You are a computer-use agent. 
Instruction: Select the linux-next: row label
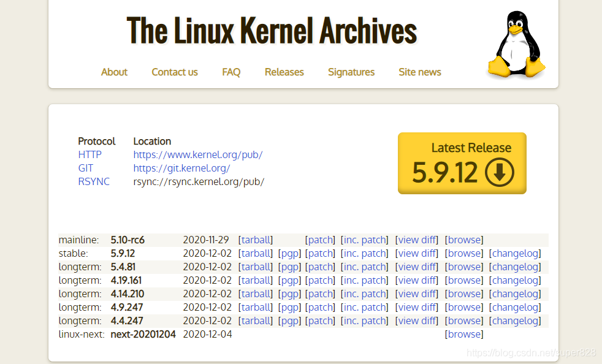click(82, 334)
